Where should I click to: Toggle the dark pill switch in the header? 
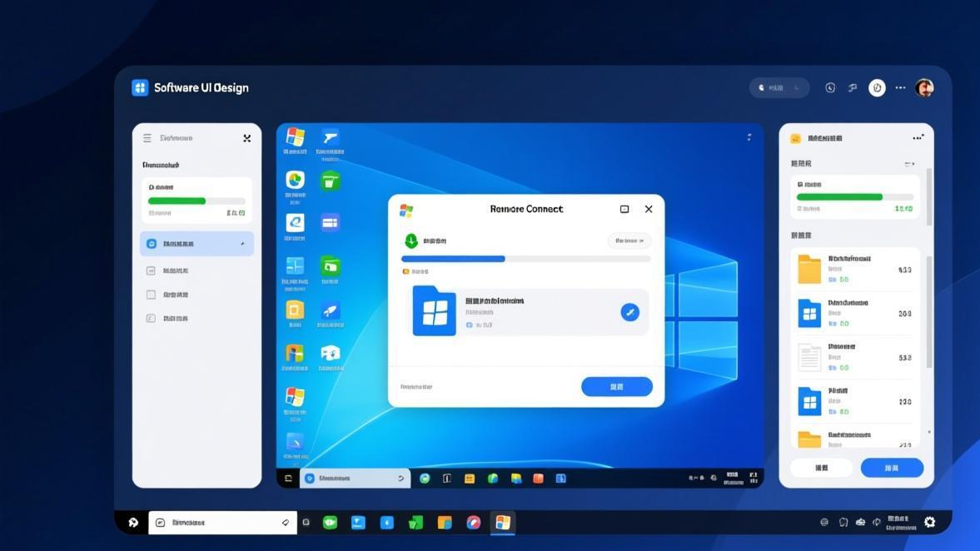(779, 88)
